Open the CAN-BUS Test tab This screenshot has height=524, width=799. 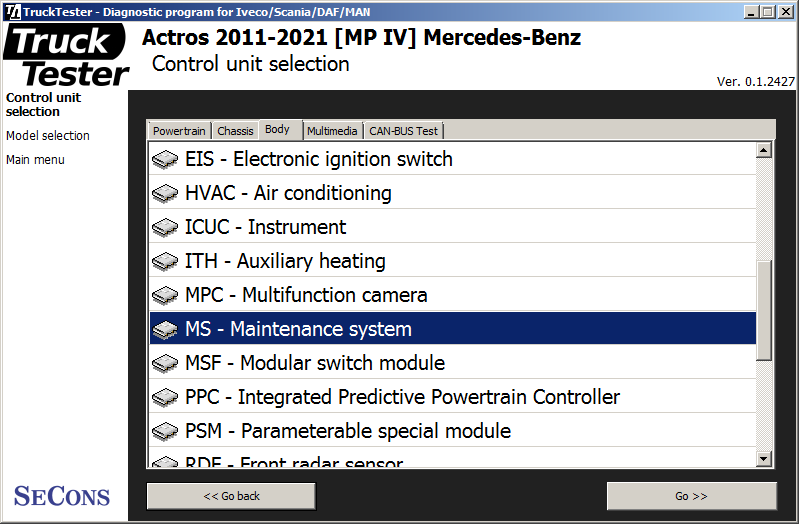[x=403, y=131]
